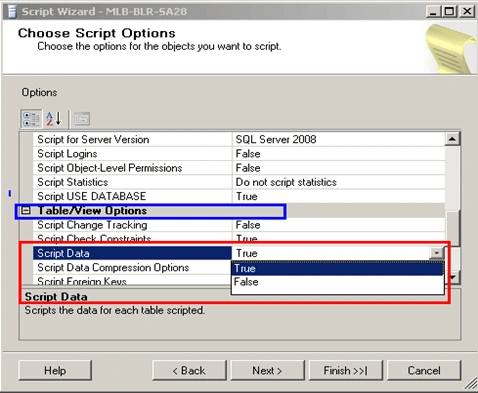Click the options scrollbar up arrow
This screenshot has height=393, width=478.
tap(452, 139)
